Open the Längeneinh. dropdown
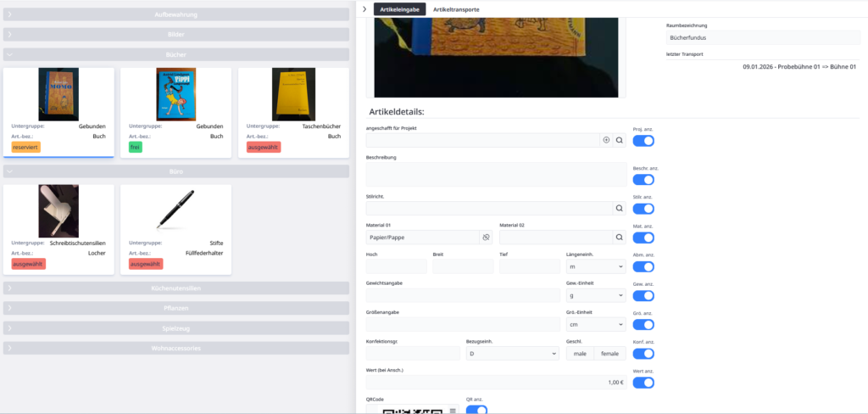The image size is (868, 414). 595,266
